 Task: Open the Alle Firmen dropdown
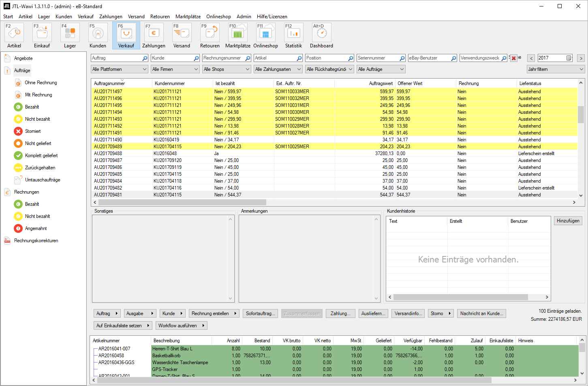(175, 69)
